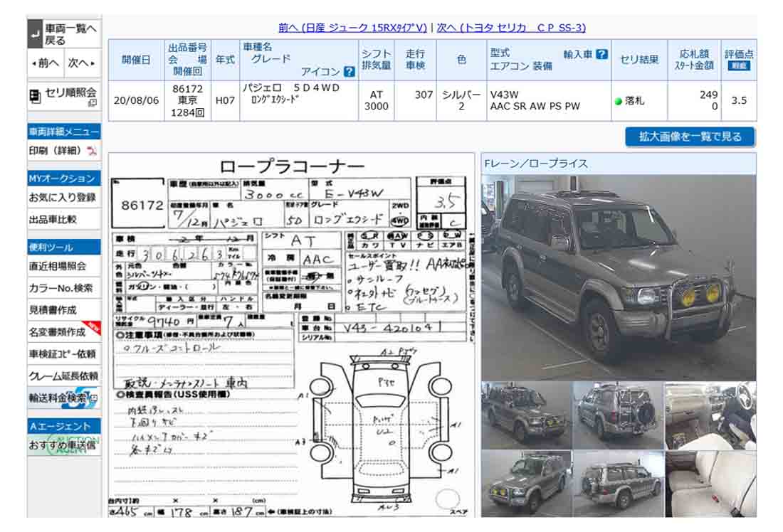The width and height of the screenshot is (783, 532).
Task: Open セリ順照会 auction order lookup
Action: click(64, 96)
